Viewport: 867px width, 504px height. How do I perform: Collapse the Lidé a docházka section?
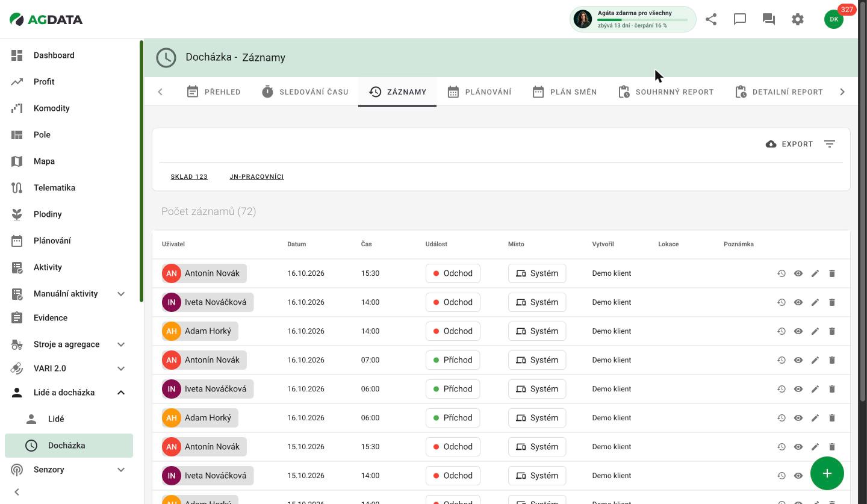(x=121, y=393)
